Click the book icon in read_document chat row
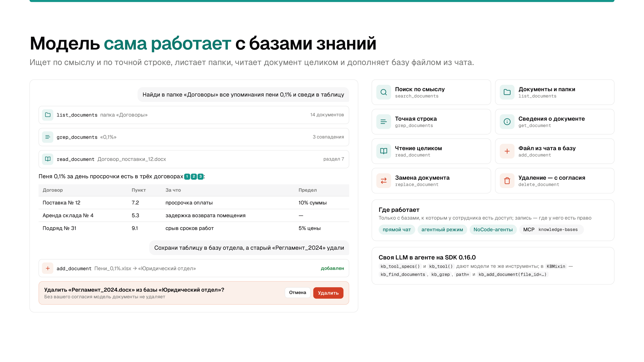 [48, 159]
